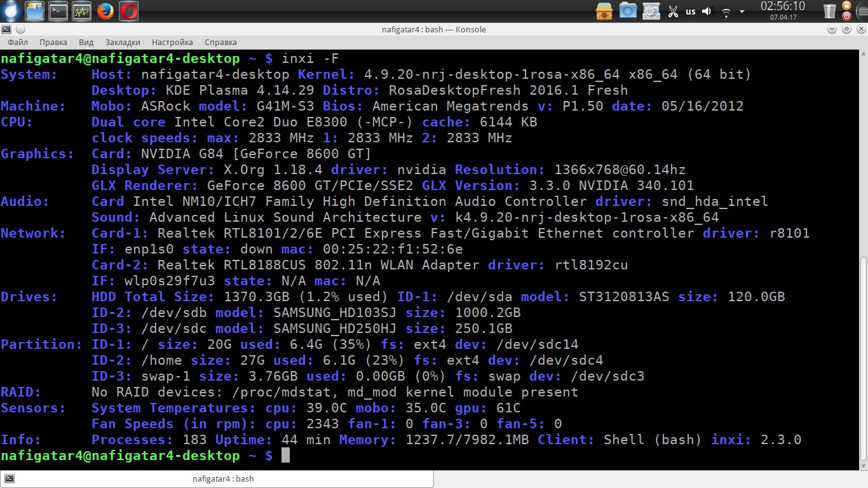
Task: Click the drive model 'ST3120813AS'
Action: (625, 297)
